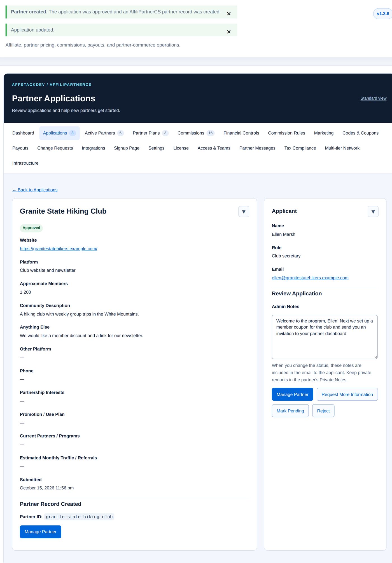Click the Reject button
This screenshot has width=392, height=563.
click(x=323, y=411)
